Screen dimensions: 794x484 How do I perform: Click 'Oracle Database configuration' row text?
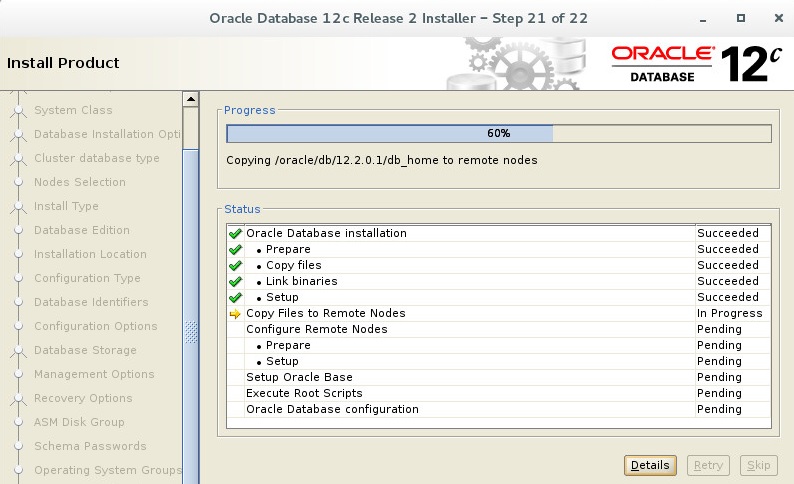coord(332,409)
